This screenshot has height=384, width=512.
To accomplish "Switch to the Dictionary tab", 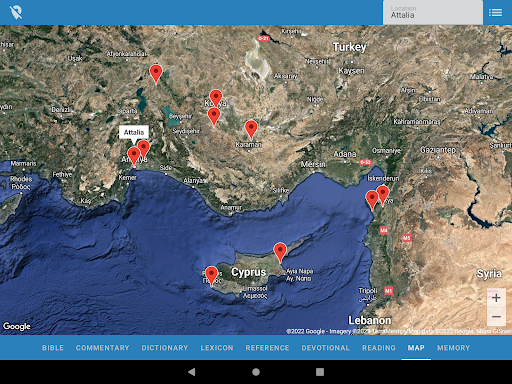I will click(165, 348).
